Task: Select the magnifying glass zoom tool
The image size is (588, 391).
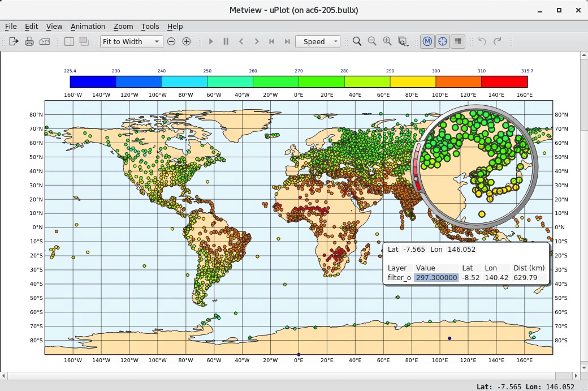Action: [x=357, y=41]
